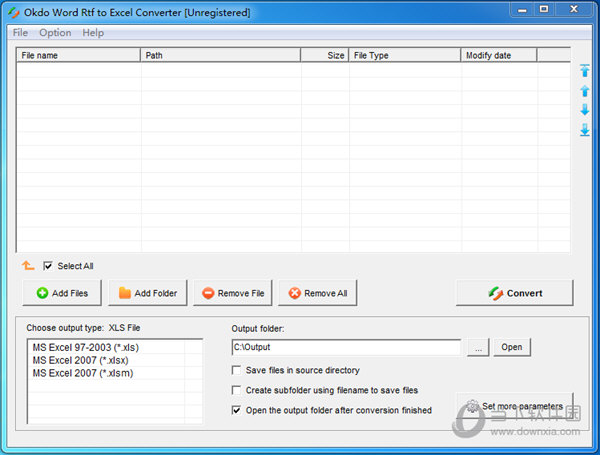Click the Output folder path field
This screenshot has height=455, width=600.
pyautogui.click(x=346, y=347)
